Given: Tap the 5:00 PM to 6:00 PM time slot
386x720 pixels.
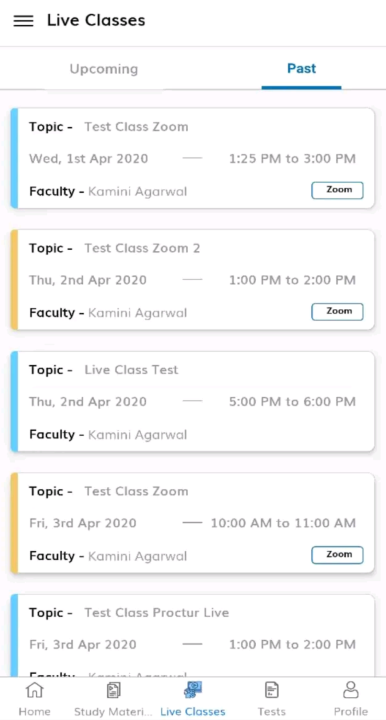Looking at the screenshot, I should tap(292, 402).
